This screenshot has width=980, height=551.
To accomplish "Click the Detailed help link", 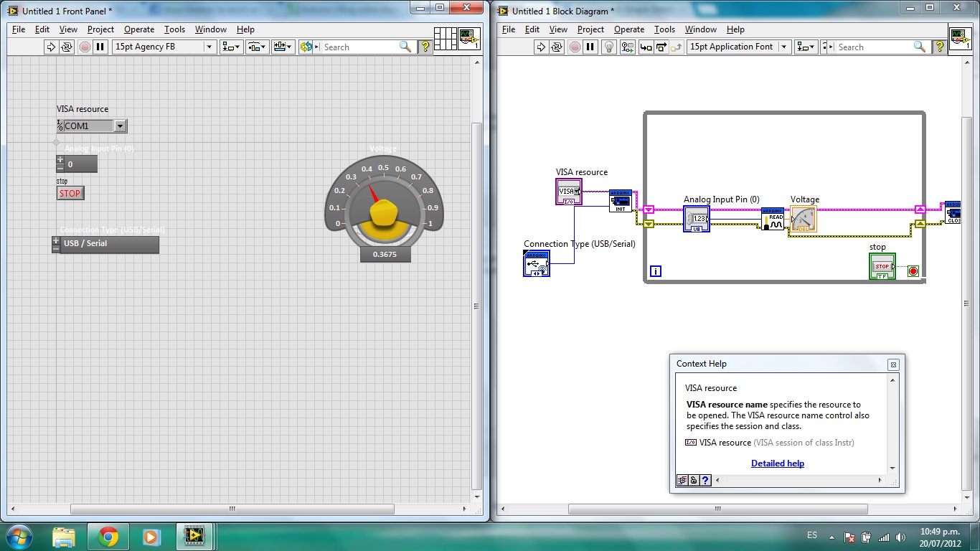I will 777,463.
